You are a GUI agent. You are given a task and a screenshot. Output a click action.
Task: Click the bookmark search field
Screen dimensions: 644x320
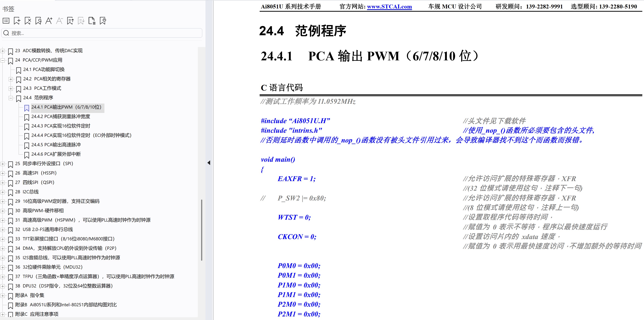tap(102, 33)
